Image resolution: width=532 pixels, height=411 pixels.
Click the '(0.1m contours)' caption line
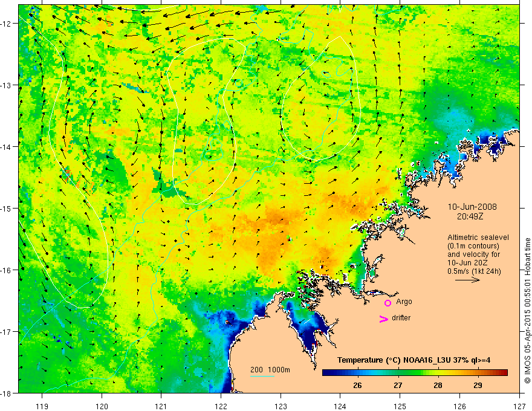pos(473,246)
